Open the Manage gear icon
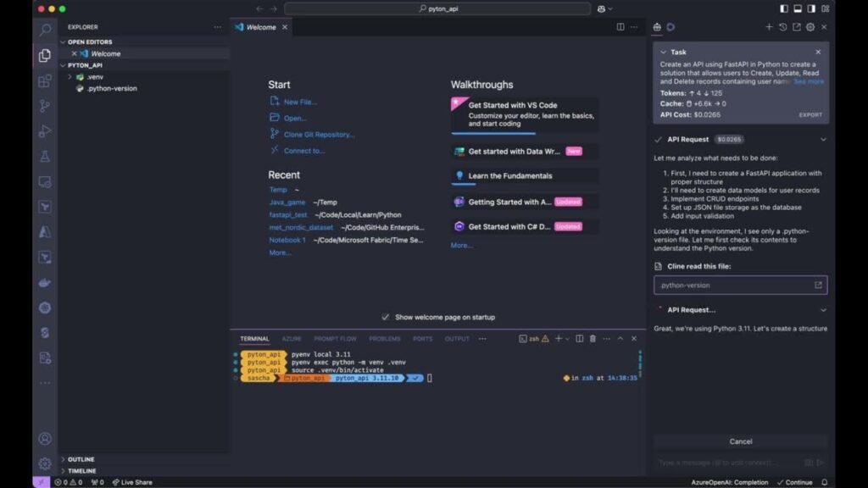This screenshot has width=868, height=488. (45, 463)
